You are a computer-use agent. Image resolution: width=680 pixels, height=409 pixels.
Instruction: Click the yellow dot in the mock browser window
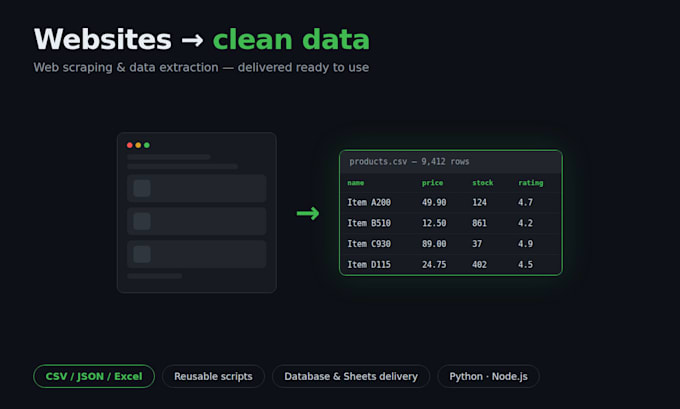[x=138, y=145]
